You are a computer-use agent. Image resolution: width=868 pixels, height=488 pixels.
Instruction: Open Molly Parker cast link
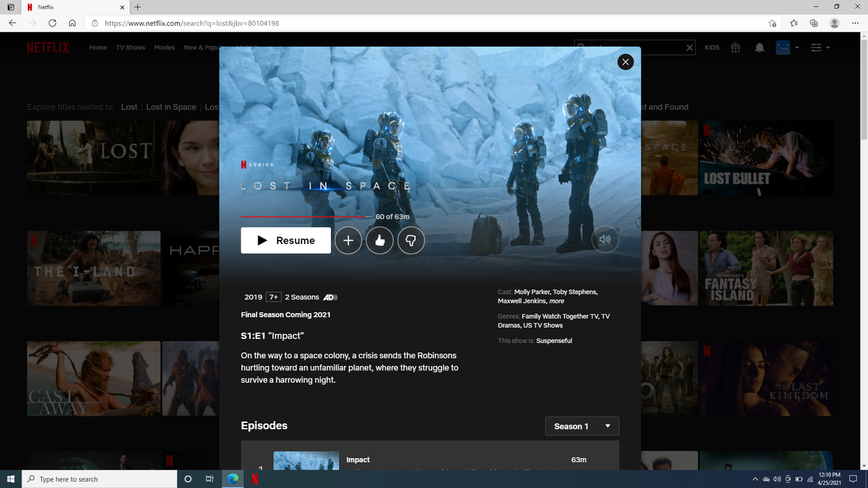click(x=532, y=292)
